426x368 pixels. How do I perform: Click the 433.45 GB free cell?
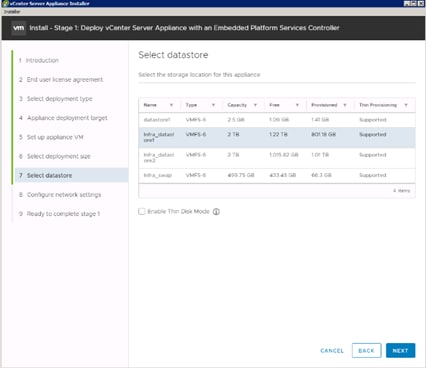[283, 175]
